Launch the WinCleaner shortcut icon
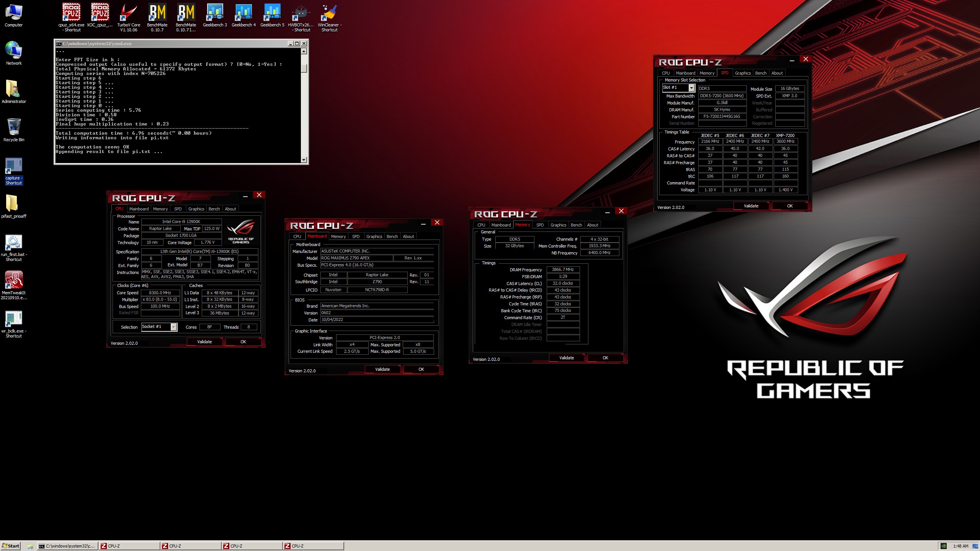 click(x=330, y=18)
